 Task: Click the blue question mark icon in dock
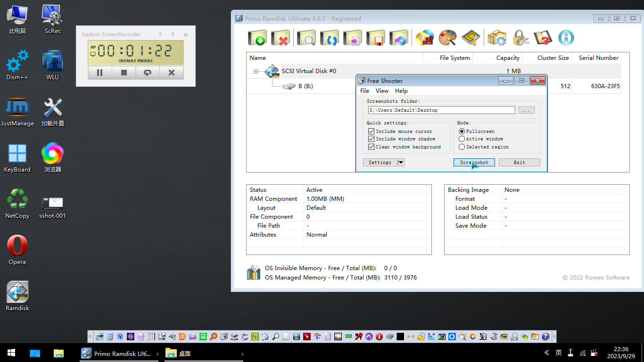(545, 337)
